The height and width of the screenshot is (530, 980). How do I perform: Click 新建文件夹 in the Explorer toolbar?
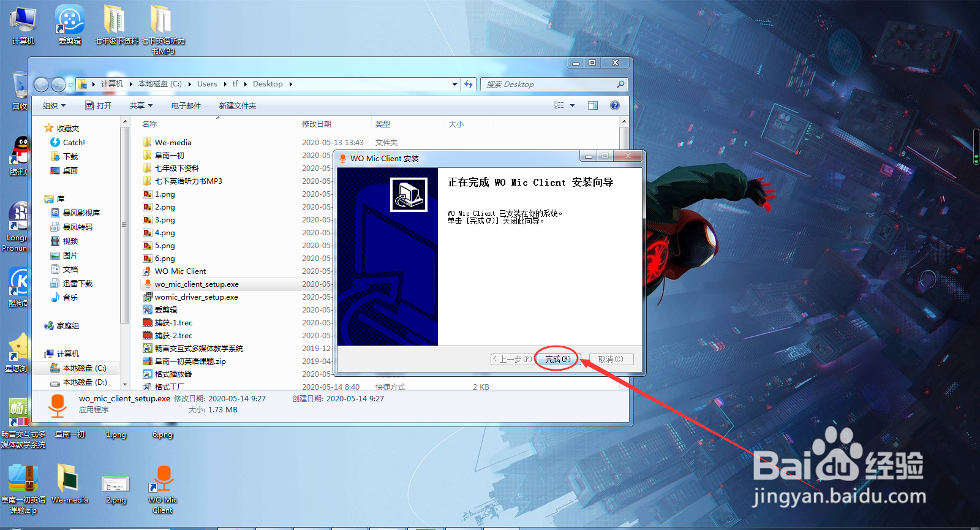coord(238,105)
